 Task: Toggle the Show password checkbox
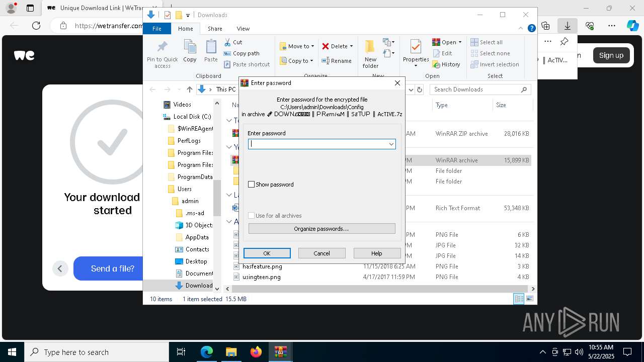pos(252,185)
